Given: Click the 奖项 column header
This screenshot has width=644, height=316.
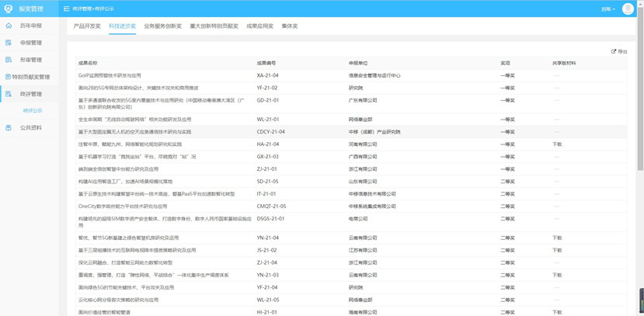Looking at the screenshot, I should pyautogui.click(x=505, y=63).
